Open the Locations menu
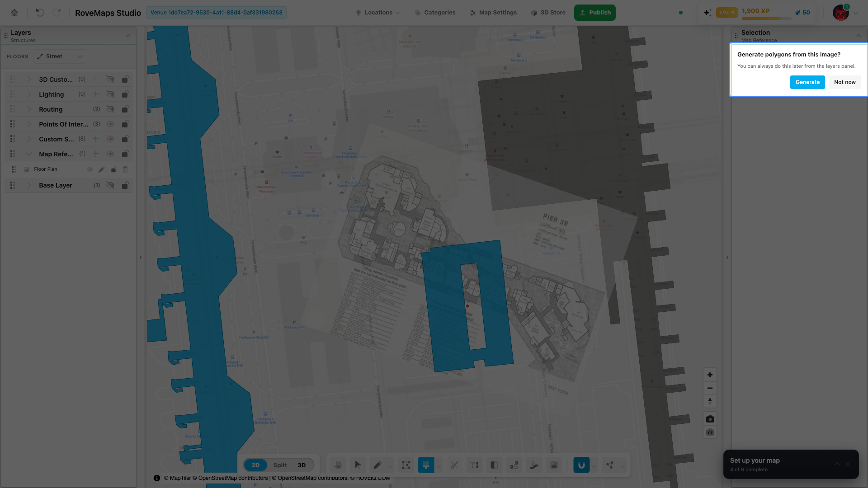This screenshot has height=488, width=868. click(x=378, y=13)
